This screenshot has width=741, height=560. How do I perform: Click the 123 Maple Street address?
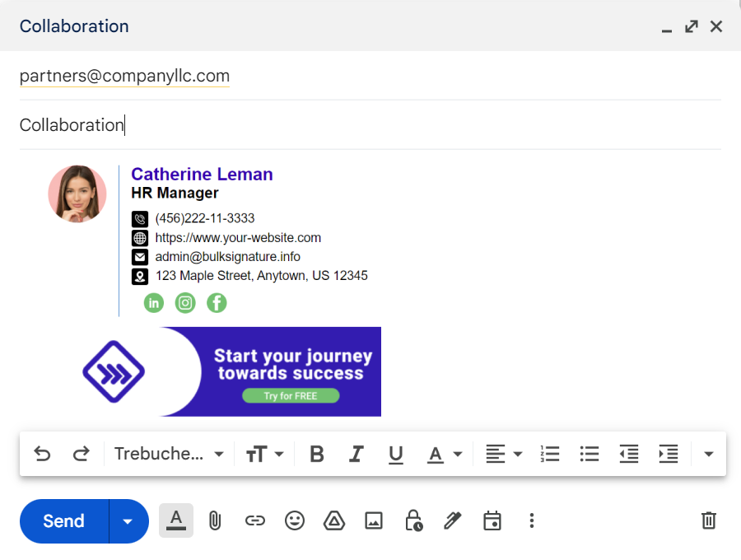coord(261,276)
